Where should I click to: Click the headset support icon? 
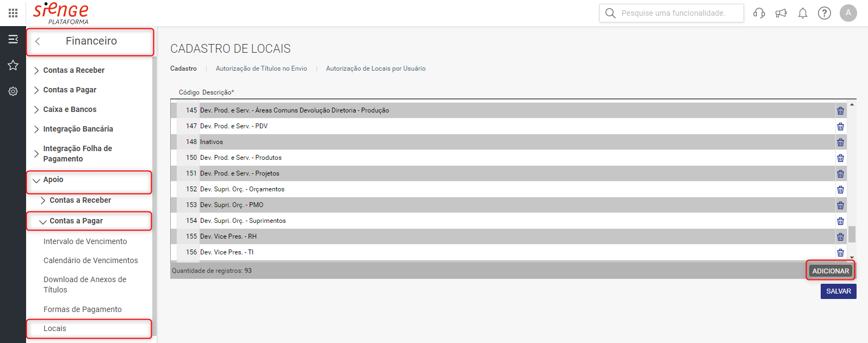pyautogui.click(x=759, y=13)
